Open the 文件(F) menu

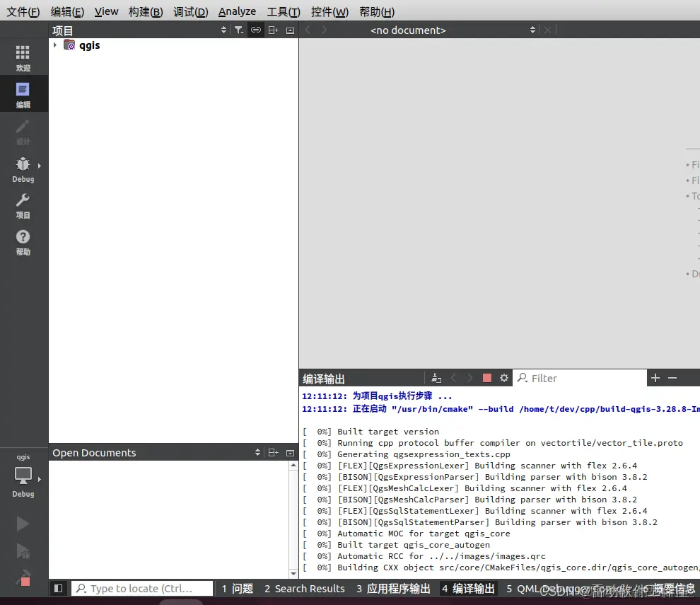23,11
